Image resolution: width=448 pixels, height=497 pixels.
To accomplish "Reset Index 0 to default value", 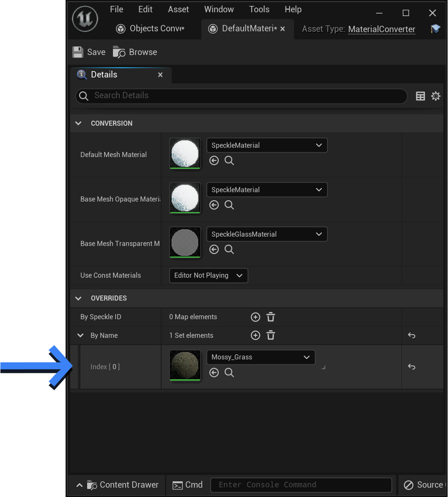I will pos(411,367).
